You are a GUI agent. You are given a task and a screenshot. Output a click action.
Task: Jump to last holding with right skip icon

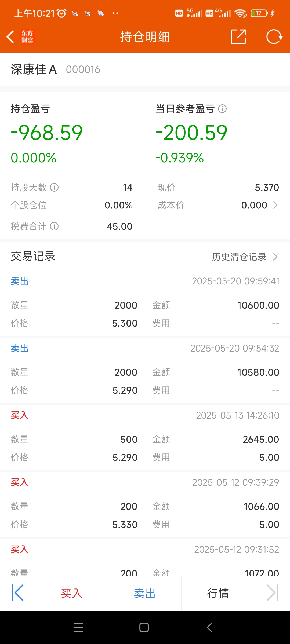pyautogui.click(x=272, y=593)
